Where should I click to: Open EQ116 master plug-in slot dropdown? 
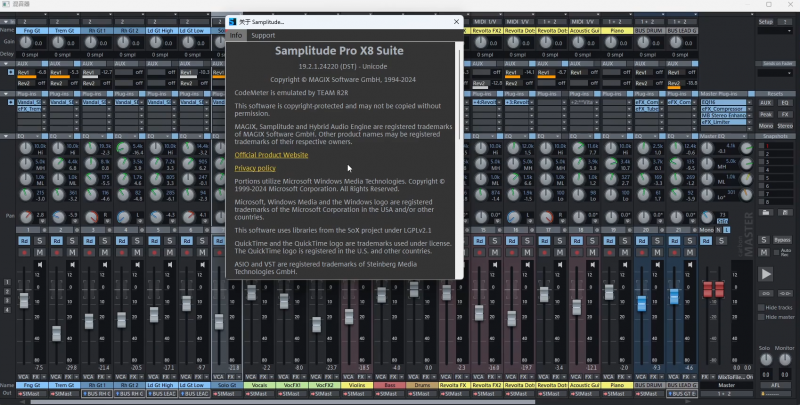click(x=749, y=103)
